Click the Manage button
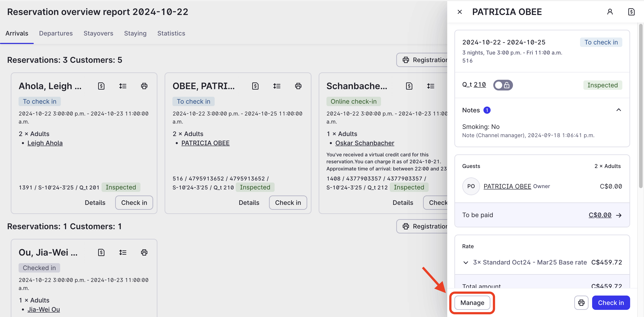 click(x=472, y=302)
